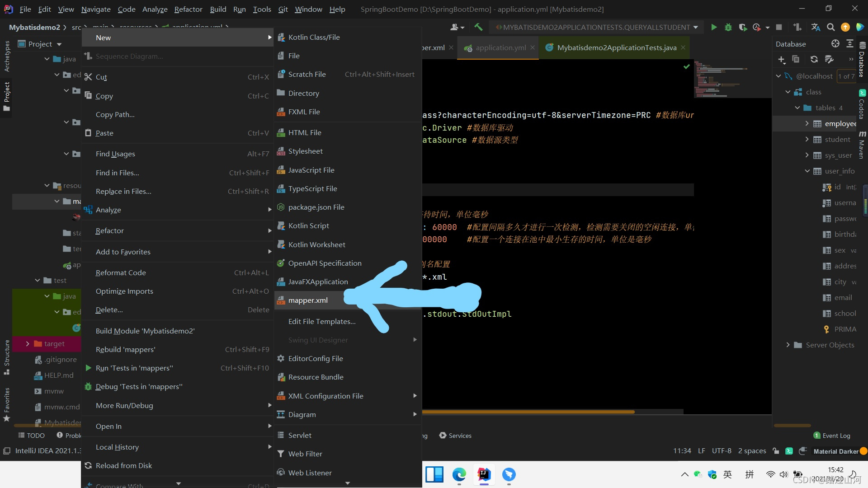Screen dimensions: 868x488
Task: Open the Structure side tool window
Action: 6,357
